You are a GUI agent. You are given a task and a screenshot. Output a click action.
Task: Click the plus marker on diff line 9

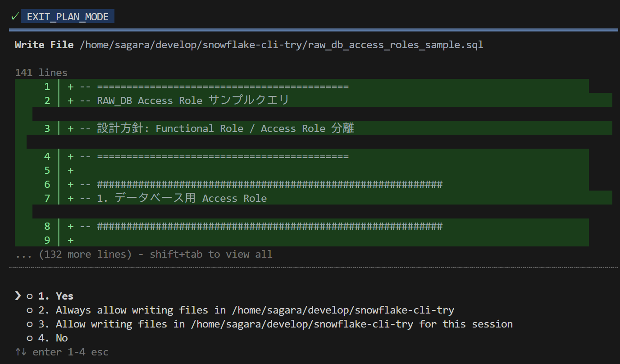tap(71, 240)
